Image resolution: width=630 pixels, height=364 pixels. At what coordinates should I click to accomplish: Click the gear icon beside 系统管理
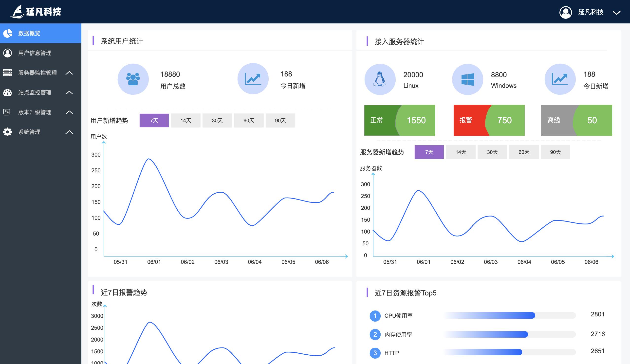pyautogui.click(x=7, y=132)
